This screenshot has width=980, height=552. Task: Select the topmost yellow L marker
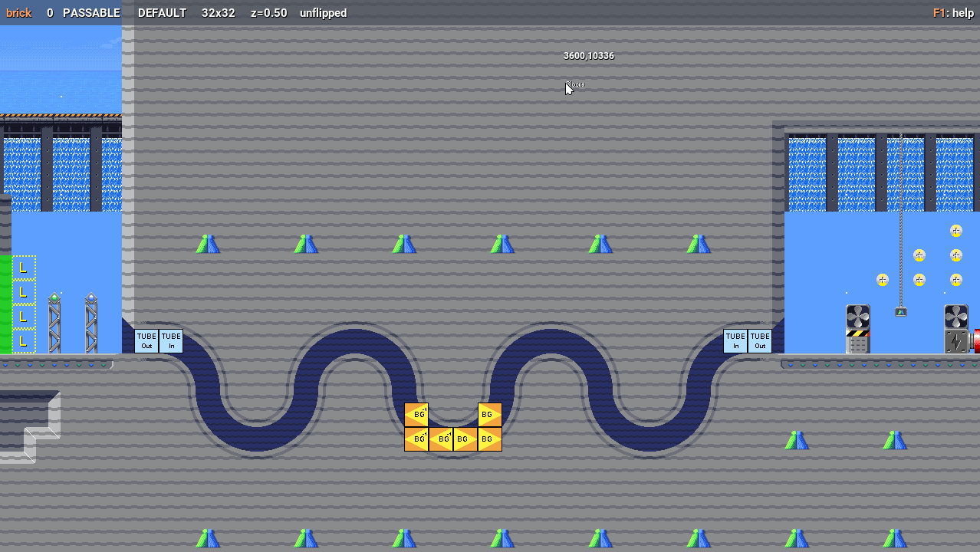coord(24,268)
